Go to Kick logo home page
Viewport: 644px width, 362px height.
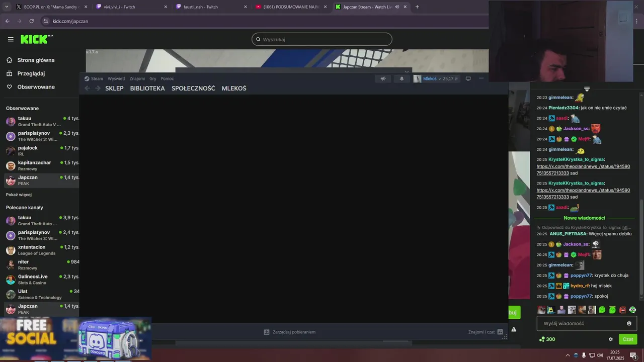pos(36,39)
